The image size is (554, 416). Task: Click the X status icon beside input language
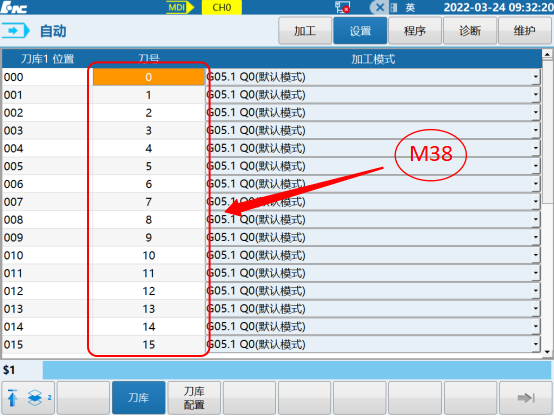[380, 7]
